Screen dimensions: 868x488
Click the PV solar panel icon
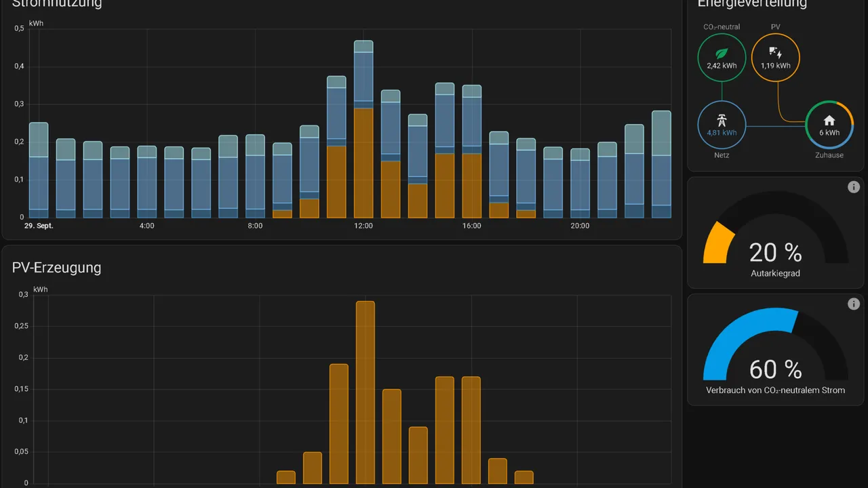click(776, 52)
